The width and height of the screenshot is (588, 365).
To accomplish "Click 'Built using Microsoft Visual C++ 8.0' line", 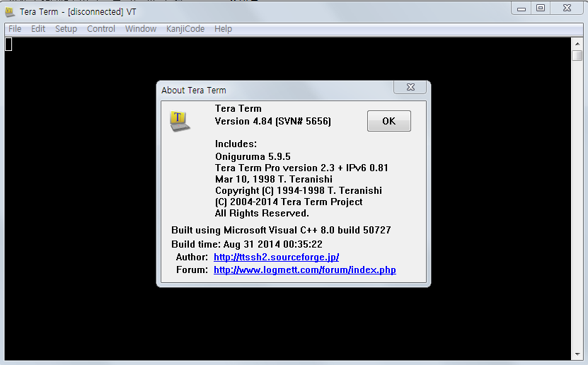I will pos(281,230).
